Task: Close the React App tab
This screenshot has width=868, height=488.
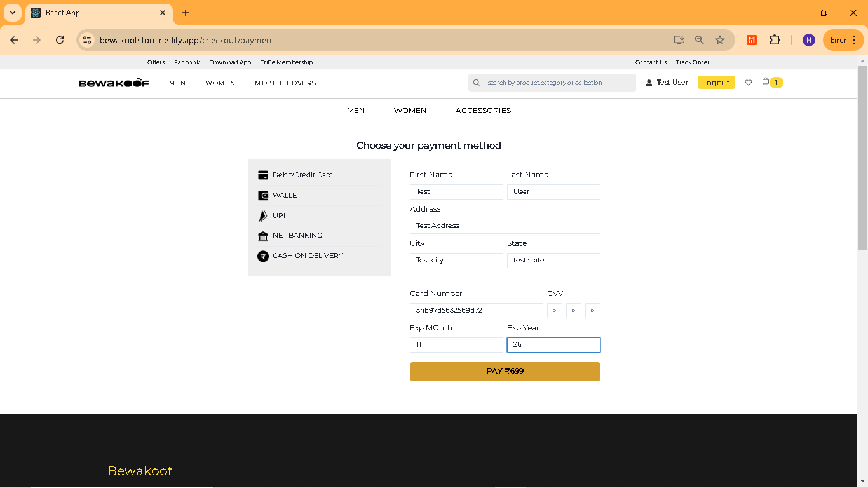Action: [163, 13]
